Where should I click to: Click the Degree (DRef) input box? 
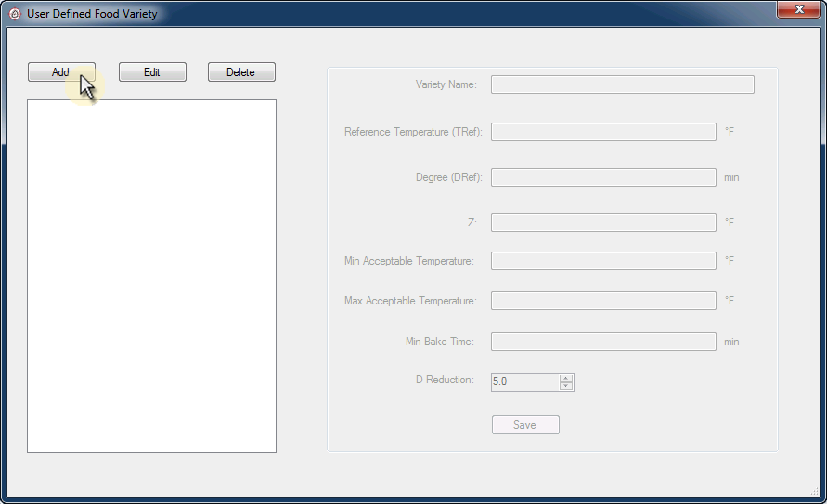(x=603, y=177)
